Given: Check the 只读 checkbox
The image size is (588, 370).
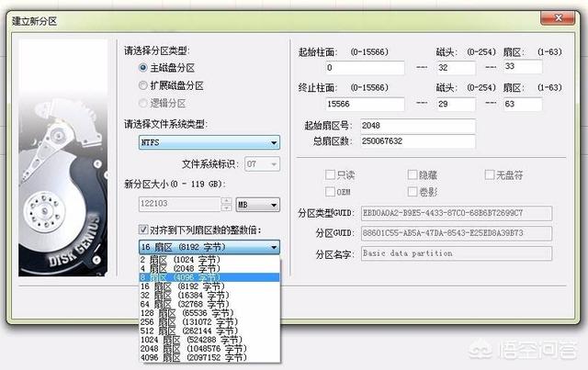Looking at the screenshot, I should pyautogui.click(x=330, y=174).
